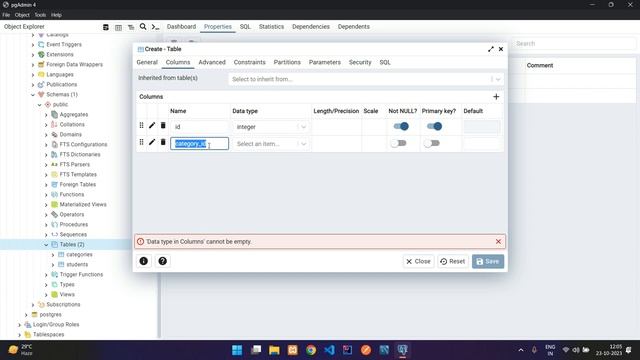Image resolution: width=640 pixels, height=360 pixels.
Task: Open Postman icon in taskbar
Action: (366, 350)
